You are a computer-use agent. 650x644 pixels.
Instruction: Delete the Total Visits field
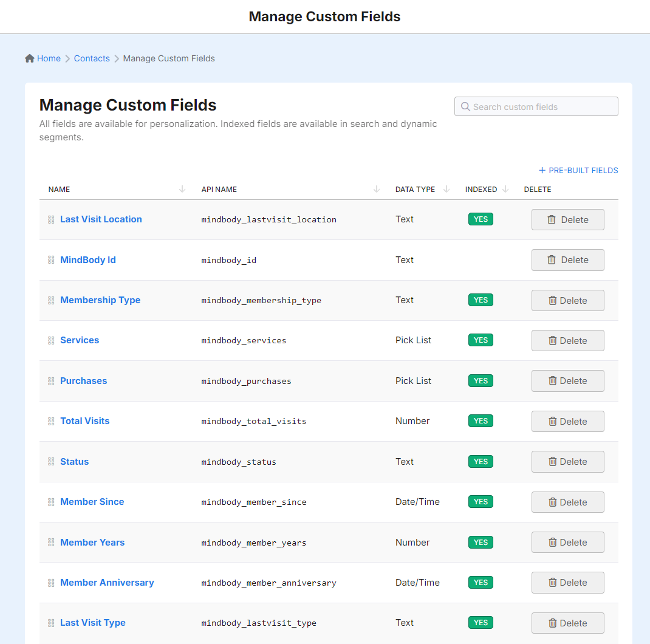(567, 421)
